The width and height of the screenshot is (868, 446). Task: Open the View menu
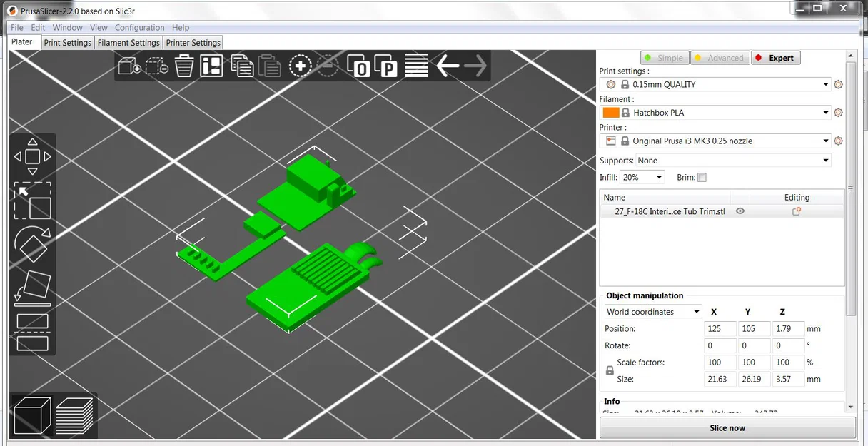point(99,27)
